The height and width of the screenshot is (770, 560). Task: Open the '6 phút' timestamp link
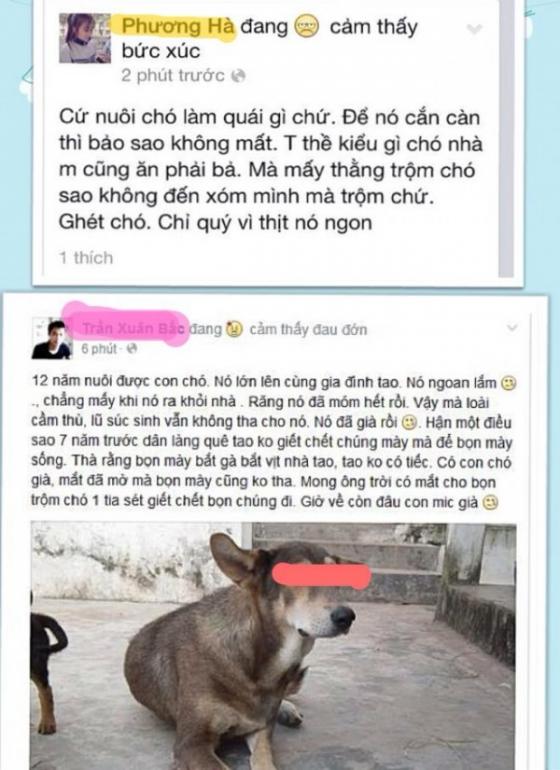click(x=99, y=349)
